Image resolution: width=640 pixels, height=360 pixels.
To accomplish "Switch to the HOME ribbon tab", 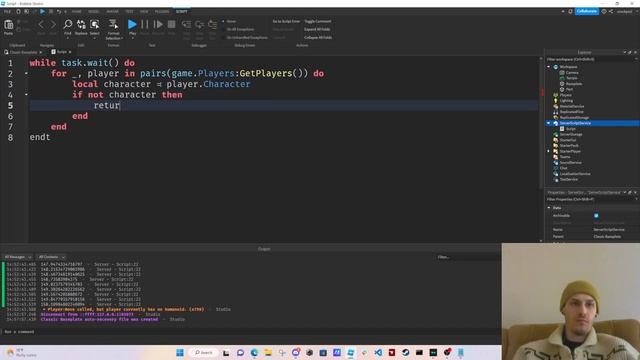I will pyautogui.click(x=76, y=11).
